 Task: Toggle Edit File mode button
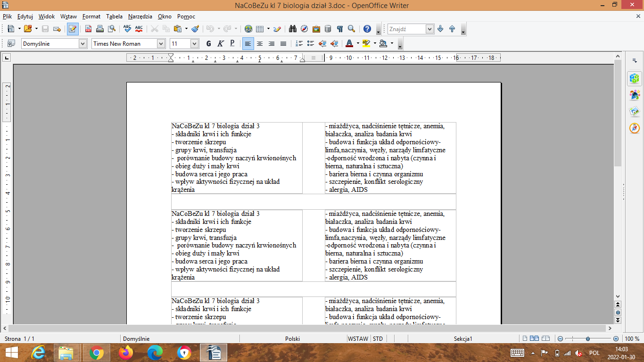click(x=72, y=29)
